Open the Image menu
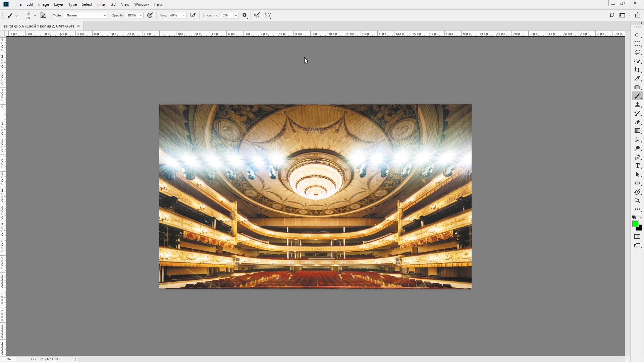 pyautogui.click(x=44, y=4)
